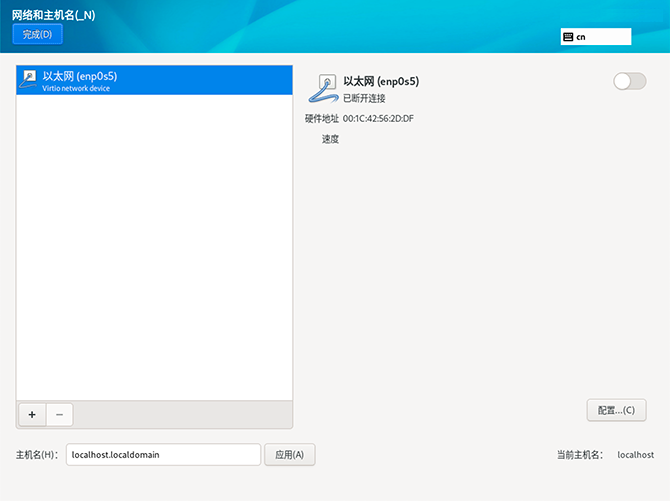Click the 主机名(H) label
Viewport: 670px width, 501px height.
38,454
